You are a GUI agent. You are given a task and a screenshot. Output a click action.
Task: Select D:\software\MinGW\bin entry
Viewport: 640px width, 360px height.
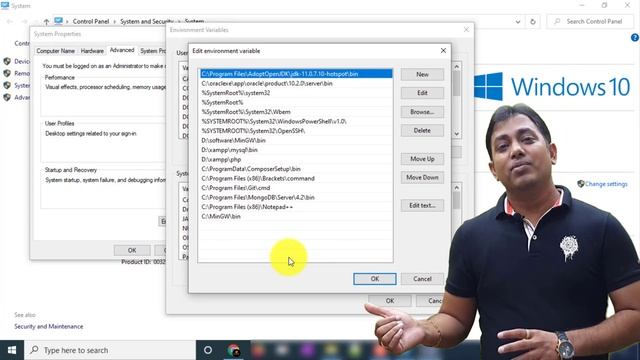[296, 140]
